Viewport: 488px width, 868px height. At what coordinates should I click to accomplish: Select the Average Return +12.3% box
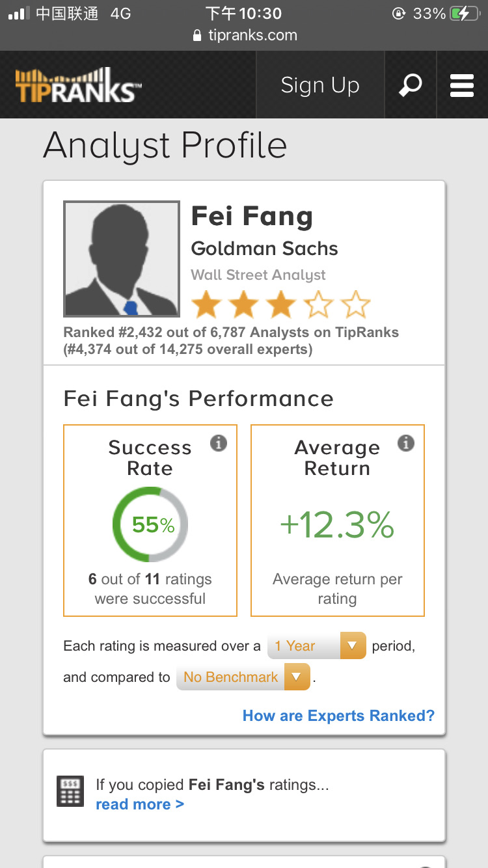point(337,521)
